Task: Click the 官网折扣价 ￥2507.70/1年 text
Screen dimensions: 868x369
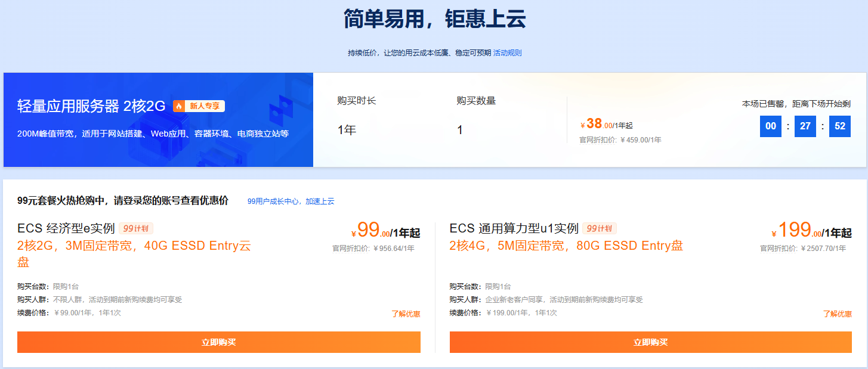Action: pyautogui.click(x=803, y=249)
